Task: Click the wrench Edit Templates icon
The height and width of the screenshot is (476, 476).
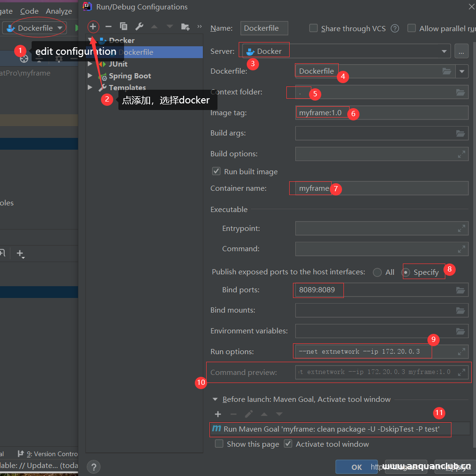Action: (139, 26)
